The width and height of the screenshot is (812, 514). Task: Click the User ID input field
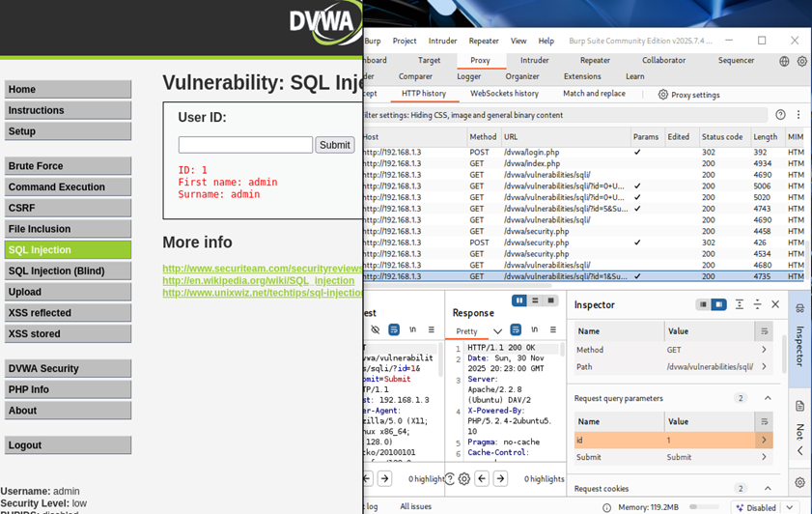coord(245,145)
